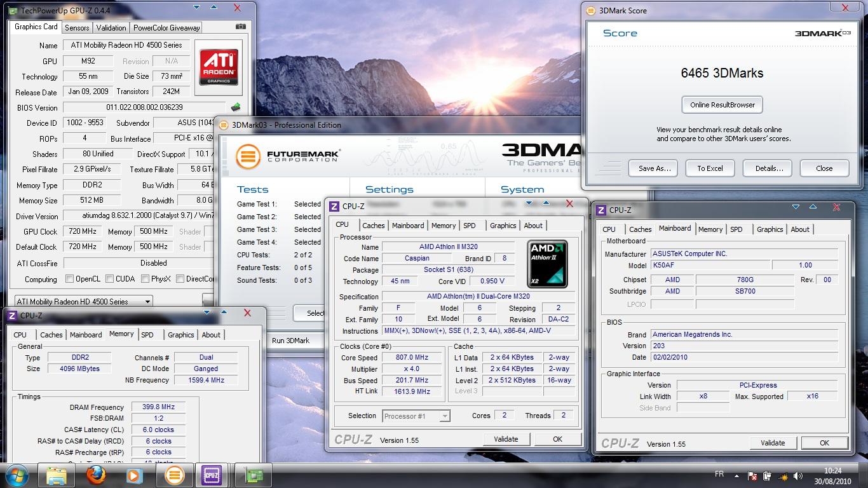
Task: Click the 3DMark03 Professional window title icon
Action: tap(224, 125)
